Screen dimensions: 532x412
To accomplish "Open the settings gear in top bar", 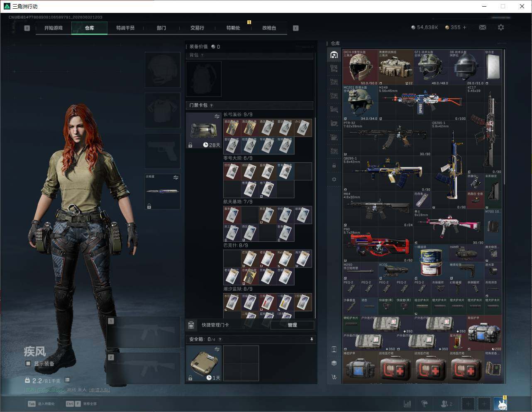I will pos(501,27).
